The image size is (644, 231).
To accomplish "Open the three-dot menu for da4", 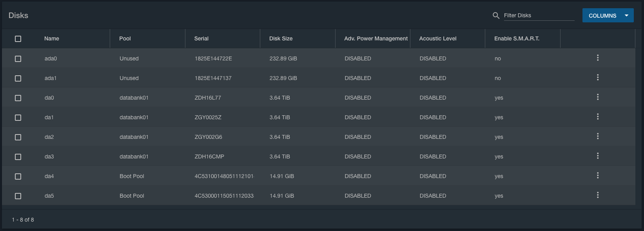I will (597, 176).
